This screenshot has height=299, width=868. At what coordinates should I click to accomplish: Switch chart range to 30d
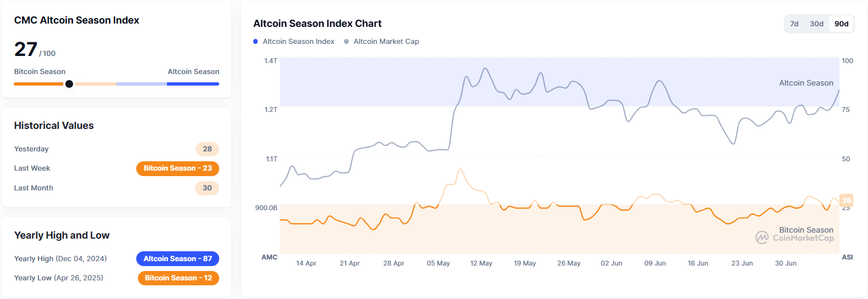pos(816,24)
